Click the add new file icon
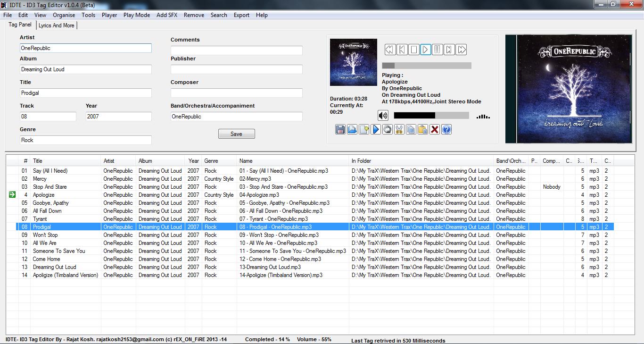The width and height of the screenshot is (644, 344). (364, 129)
